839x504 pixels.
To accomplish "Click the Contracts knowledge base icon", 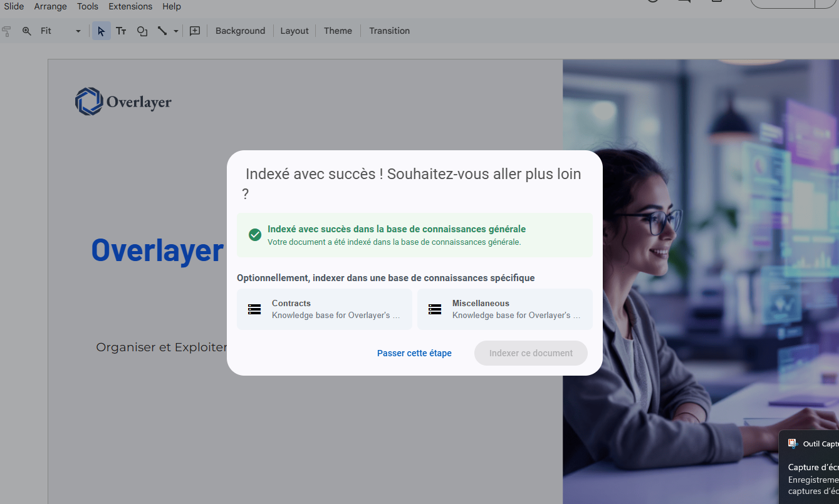I will pyautogui.click(x=254, y=309).
